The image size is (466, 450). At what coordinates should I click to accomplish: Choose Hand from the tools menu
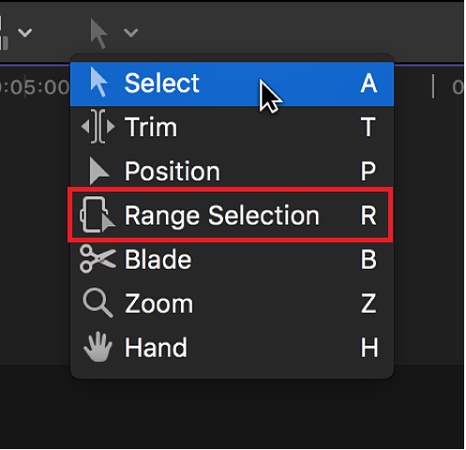(x=232, y=347)
